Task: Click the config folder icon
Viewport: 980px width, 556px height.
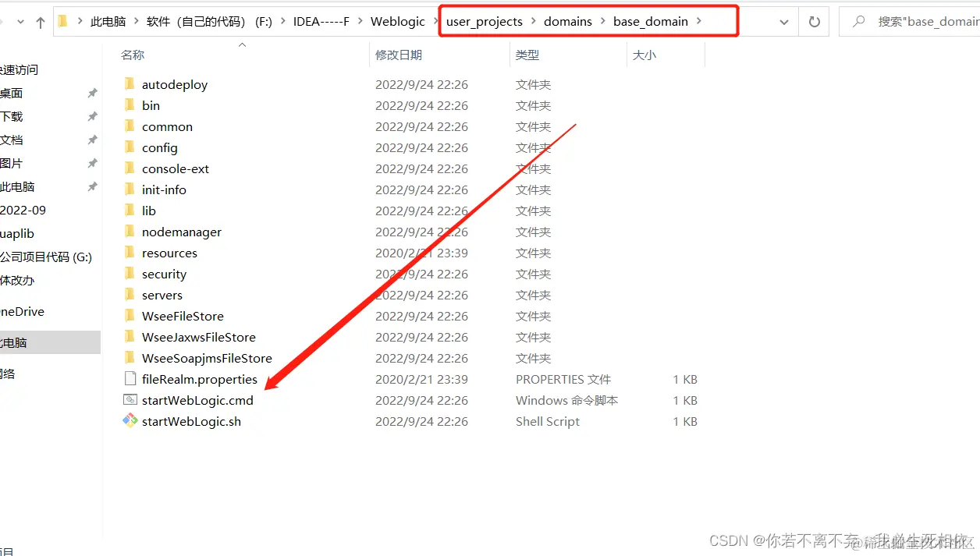Action: coord(130,147)
